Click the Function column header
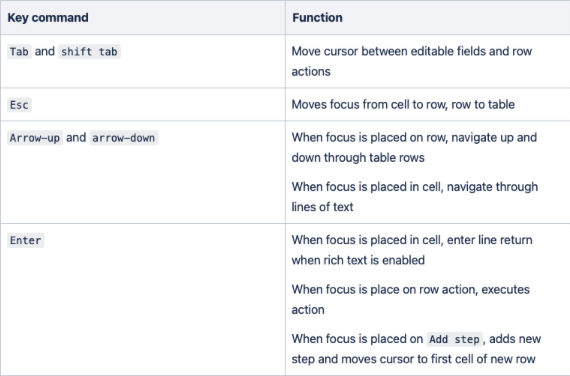570x376 pixels. point(317,17)
